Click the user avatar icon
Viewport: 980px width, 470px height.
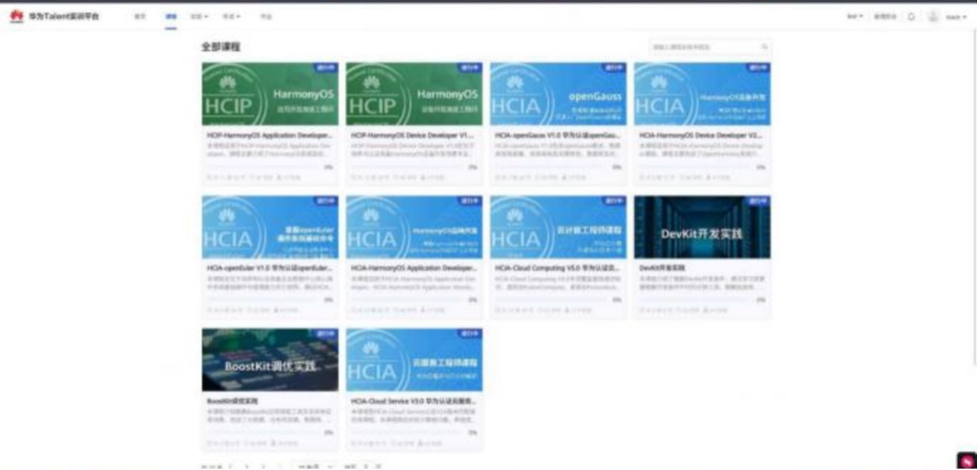pos(933,16)
